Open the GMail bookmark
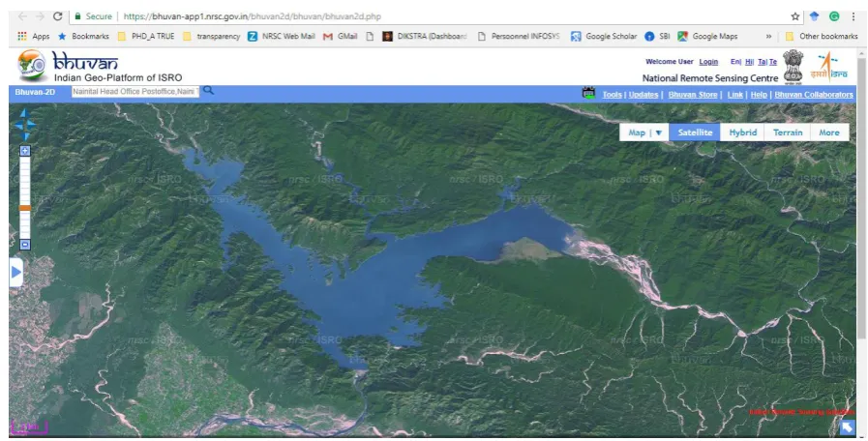Image resolution: width=868 pixels, height=441 pixels. tap(341, 36)
